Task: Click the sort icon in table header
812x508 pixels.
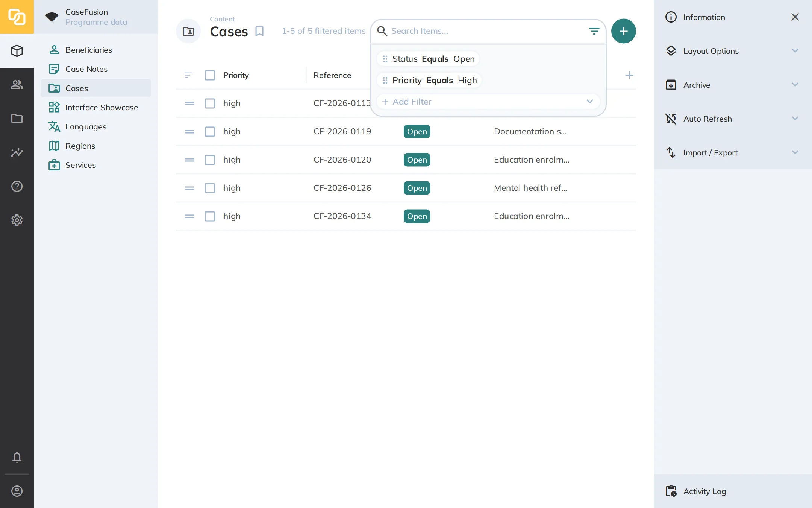Action: [x=189, y=75]
